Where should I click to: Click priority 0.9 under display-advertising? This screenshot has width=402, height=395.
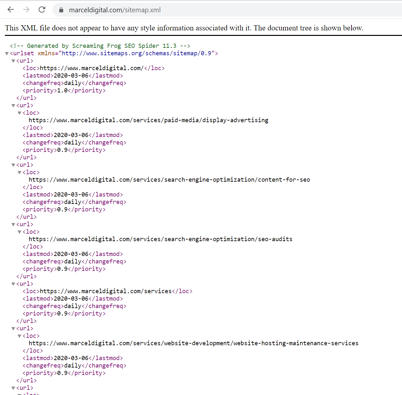click(x=64, y=150)
